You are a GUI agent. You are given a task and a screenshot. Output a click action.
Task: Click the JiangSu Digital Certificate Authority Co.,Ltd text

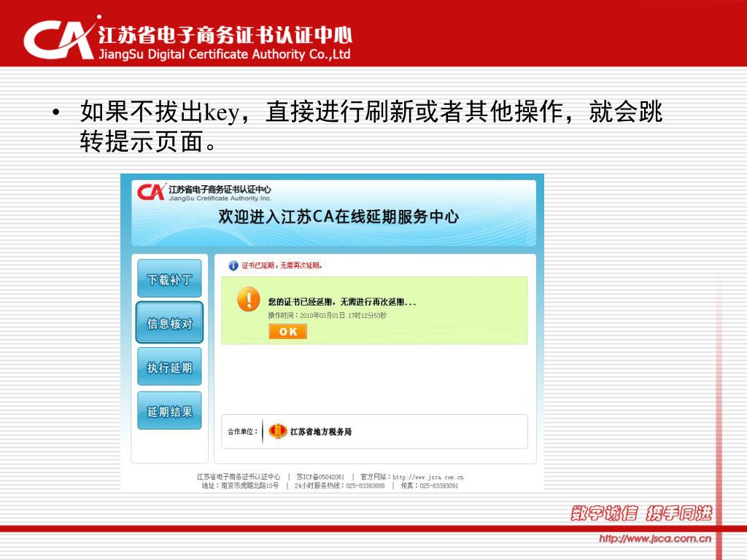click(225, 54)
